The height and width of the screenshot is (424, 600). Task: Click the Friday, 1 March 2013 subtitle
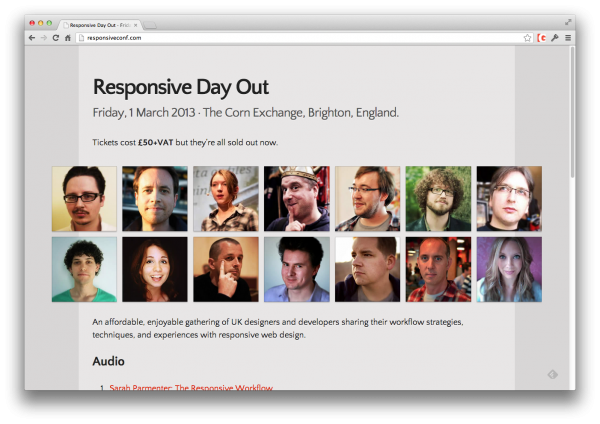[x=245, y=113]
